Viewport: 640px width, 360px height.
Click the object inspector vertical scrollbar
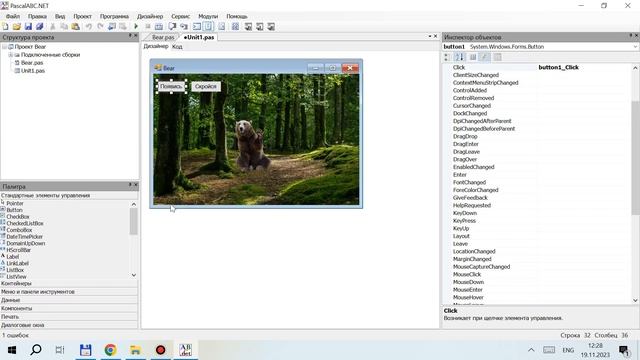(636, 158)
